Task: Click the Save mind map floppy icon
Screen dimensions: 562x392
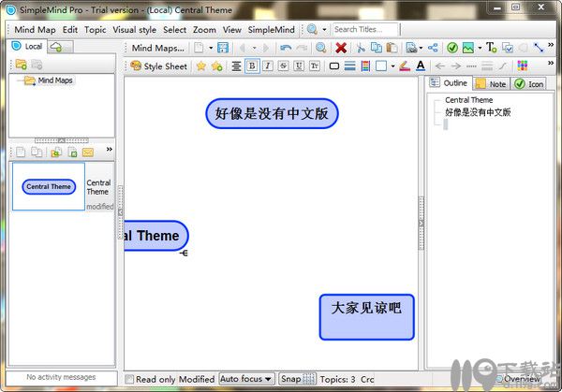Action: click(223, 48)
